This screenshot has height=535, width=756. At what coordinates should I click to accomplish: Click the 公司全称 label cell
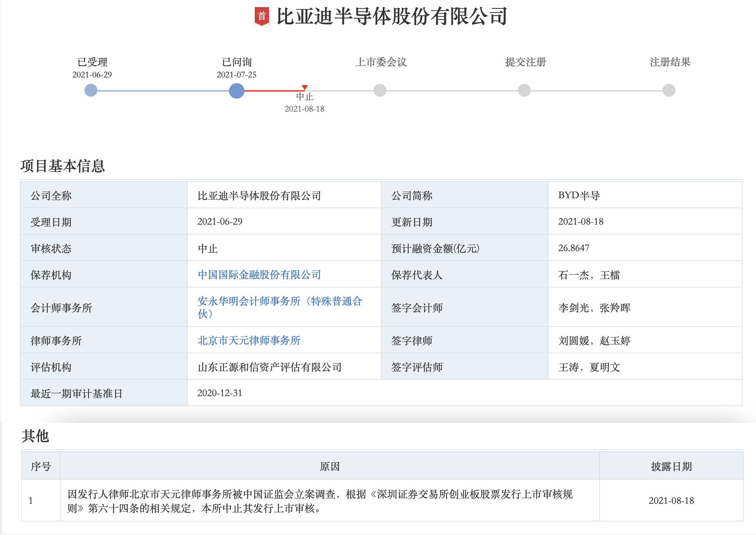point(104,195)
